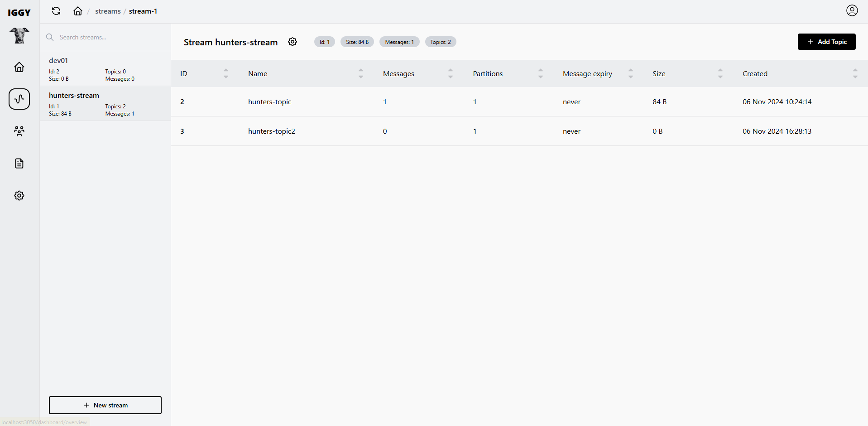This screenshot has height=426, width=868.
Task: Click the Topics: 2 badge
Action: click(x=441, y=42)
